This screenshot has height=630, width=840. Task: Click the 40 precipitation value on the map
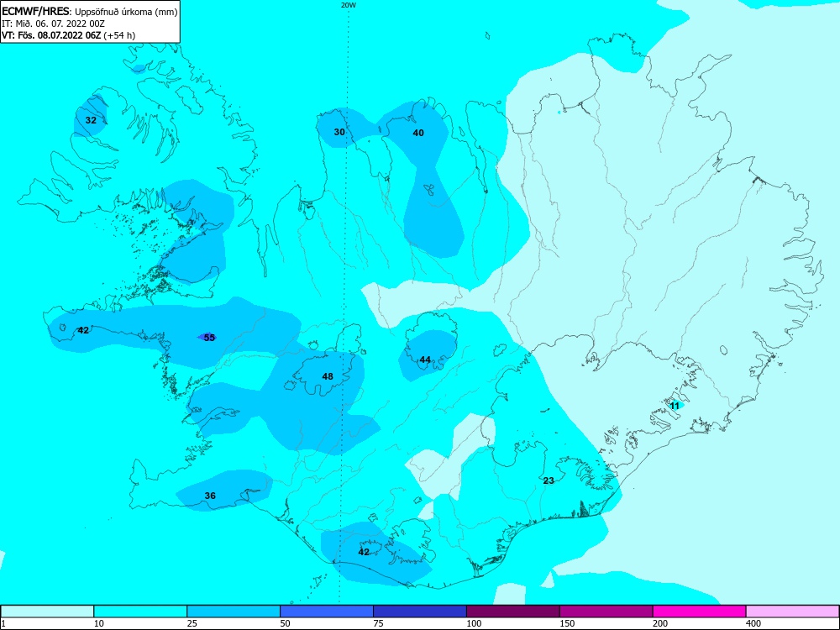(x=418, y=133)
